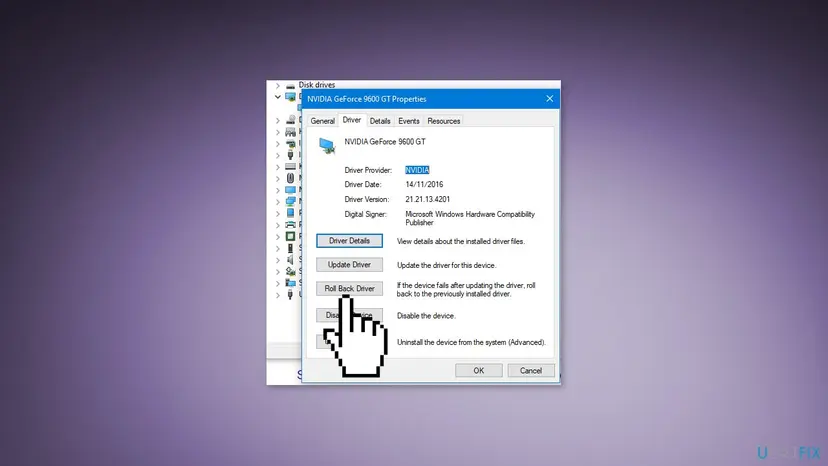Click the Microsoft Windows Hardware Compatibility Publisher text
The width and height of the screenshot is (828, 466).
coord(470,218)
